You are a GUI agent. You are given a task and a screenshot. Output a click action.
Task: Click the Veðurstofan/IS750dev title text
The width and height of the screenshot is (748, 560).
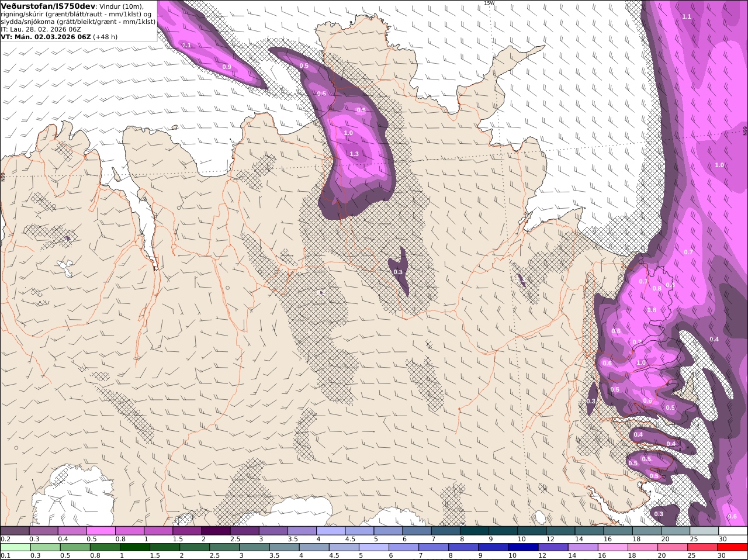tap(48, 6)
